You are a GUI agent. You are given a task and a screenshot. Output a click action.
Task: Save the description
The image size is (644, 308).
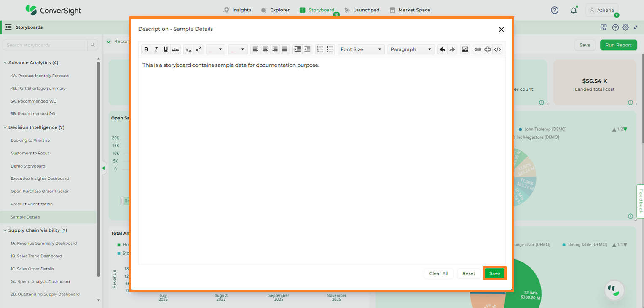tap(494, 273)
